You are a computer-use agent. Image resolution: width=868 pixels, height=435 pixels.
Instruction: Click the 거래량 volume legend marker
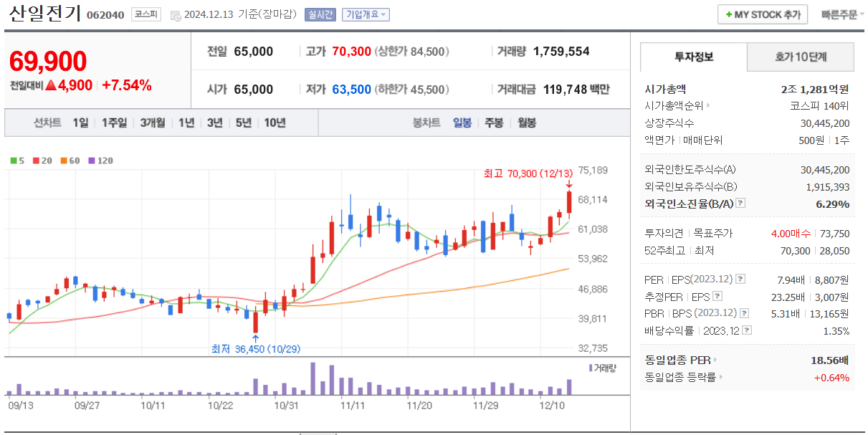tap(591, 367)
